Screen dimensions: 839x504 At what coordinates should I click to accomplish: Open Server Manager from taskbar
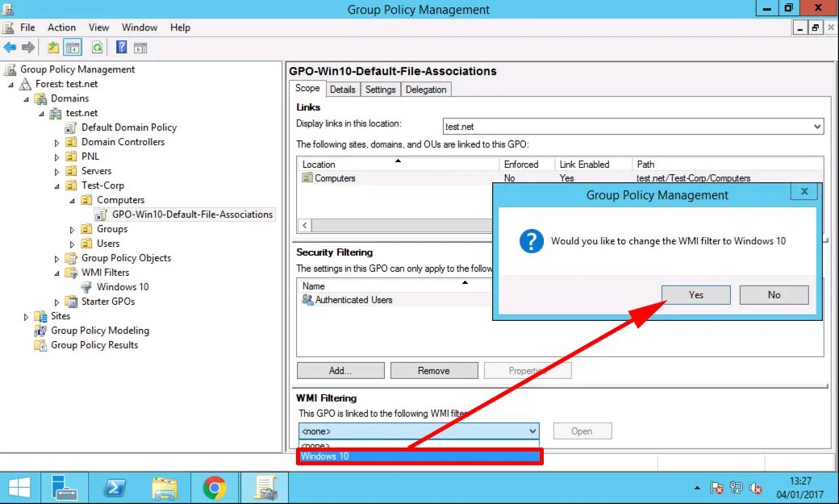pos(65,488)
